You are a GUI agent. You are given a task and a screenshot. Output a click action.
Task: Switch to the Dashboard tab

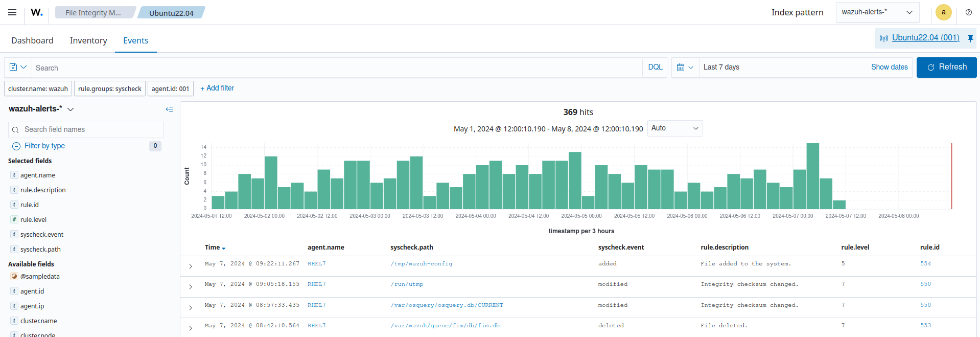coord(32,40)
